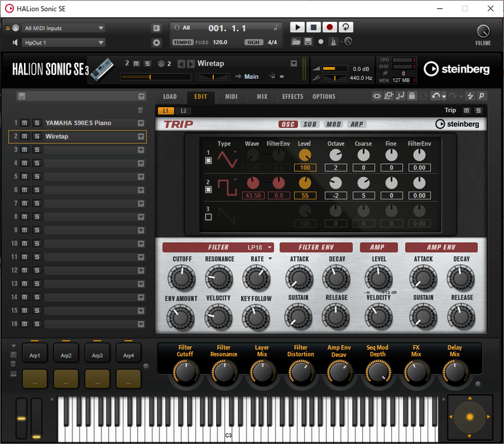
Task: Disable oscillator 1 checkbox
Action: 209,161
